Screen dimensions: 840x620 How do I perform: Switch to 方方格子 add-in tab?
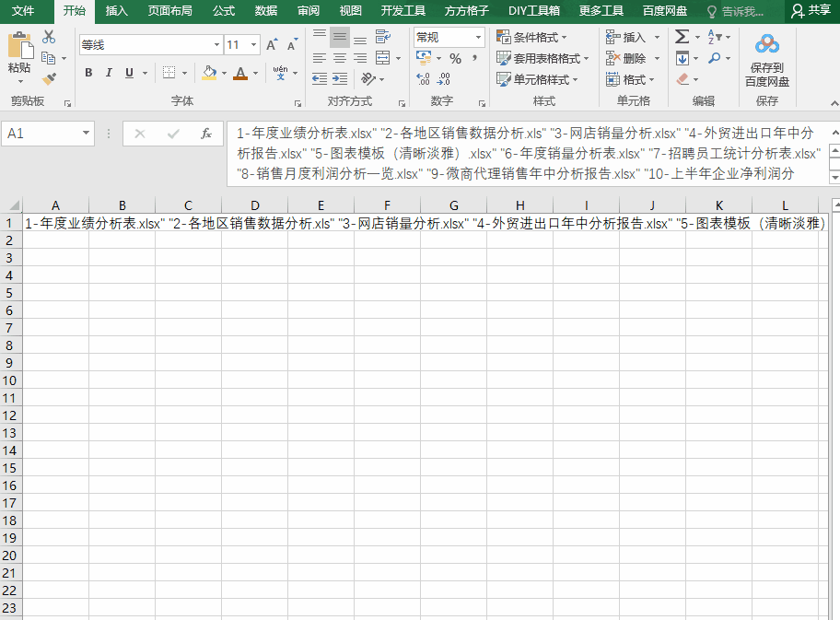click(x=467, y=11)
